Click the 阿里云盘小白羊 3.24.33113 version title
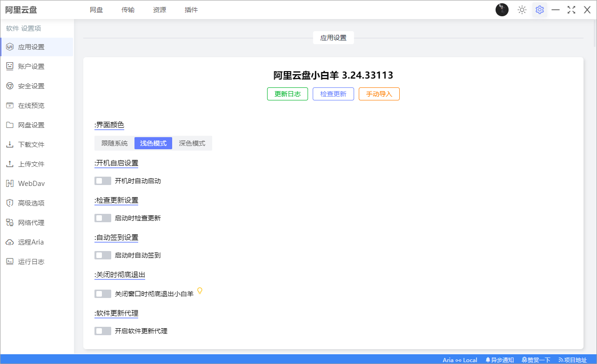 333,75
